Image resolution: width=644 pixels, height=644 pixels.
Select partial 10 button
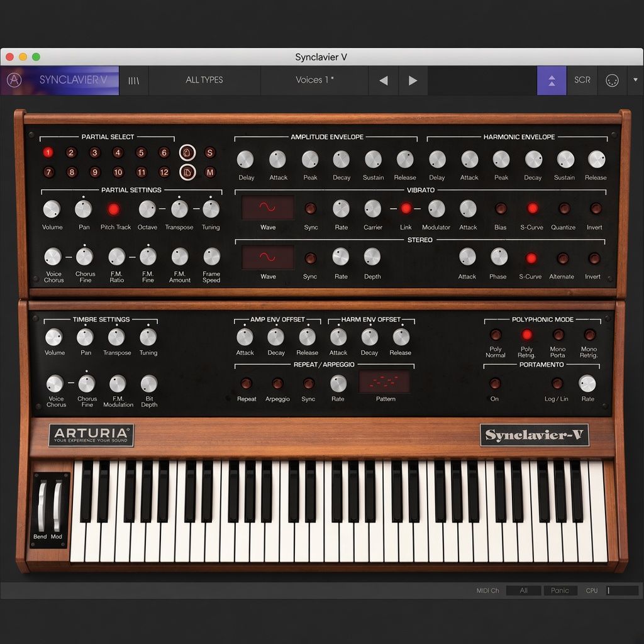pos(118,172)
